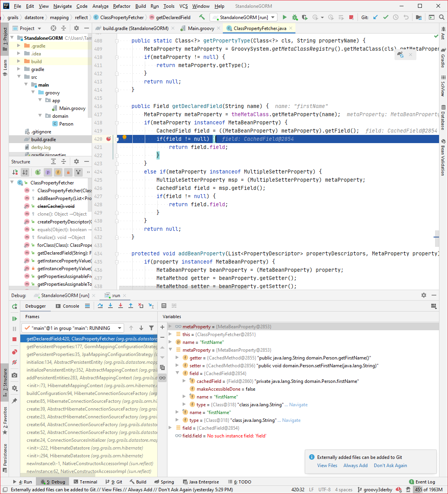Expand the cachedField variable node
This screenshot has height=494, width=448.
pos(184,381)
